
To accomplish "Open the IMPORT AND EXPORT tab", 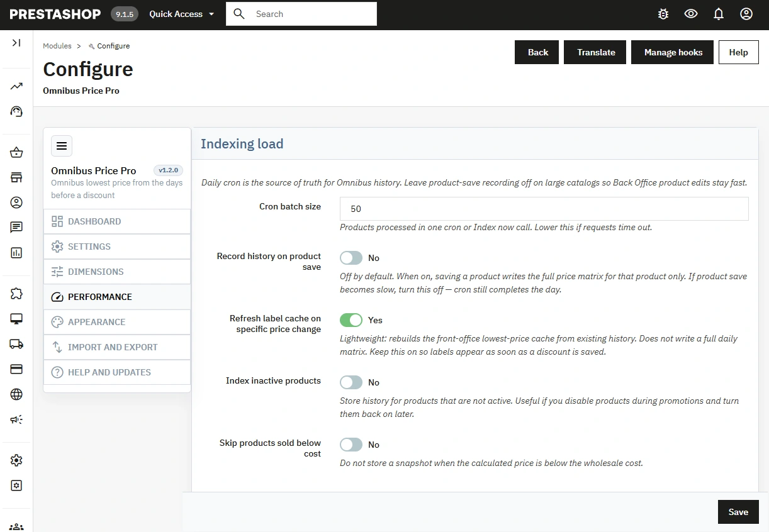I will pos(117,347).
